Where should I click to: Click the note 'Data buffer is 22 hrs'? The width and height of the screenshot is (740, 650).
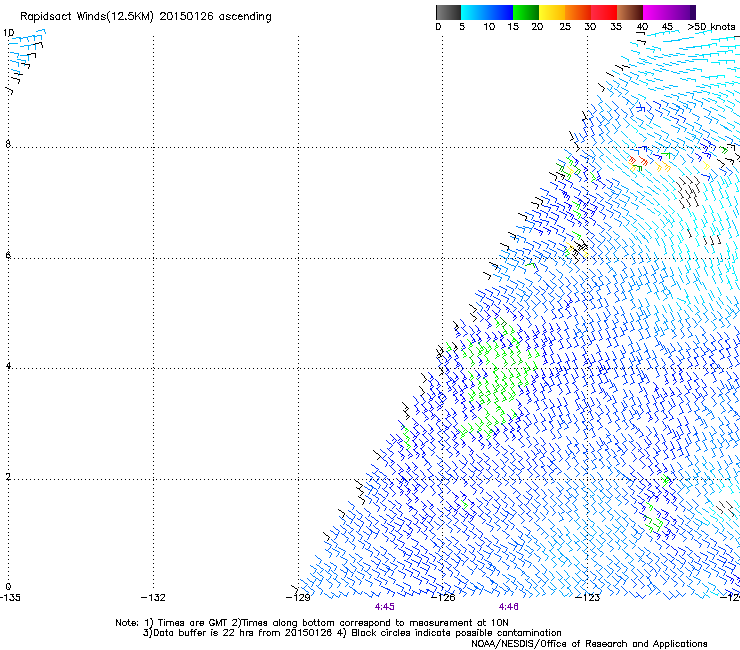click(x=202, y=633)
